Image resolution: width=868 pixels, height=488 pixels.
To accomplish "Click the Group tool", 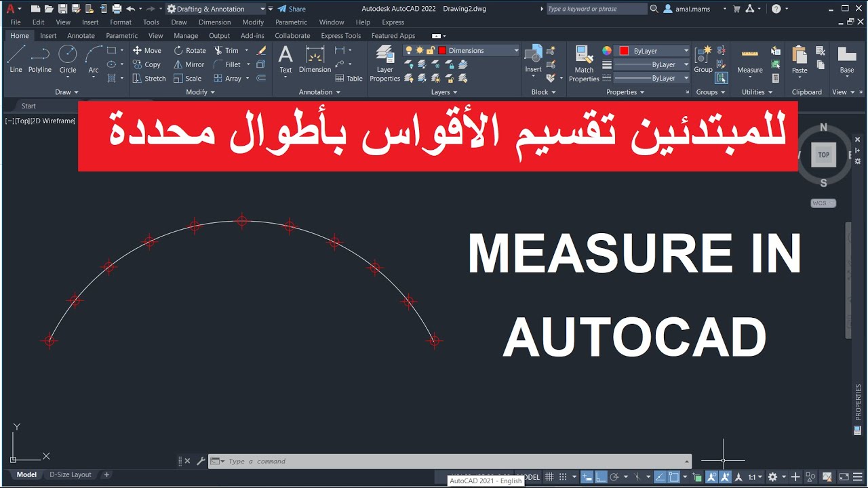I will (x=703, y=60).
